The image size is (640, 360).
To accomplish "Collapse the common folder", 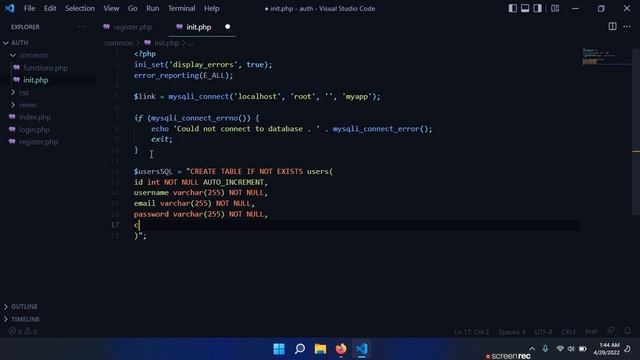I will click(13, 55).
